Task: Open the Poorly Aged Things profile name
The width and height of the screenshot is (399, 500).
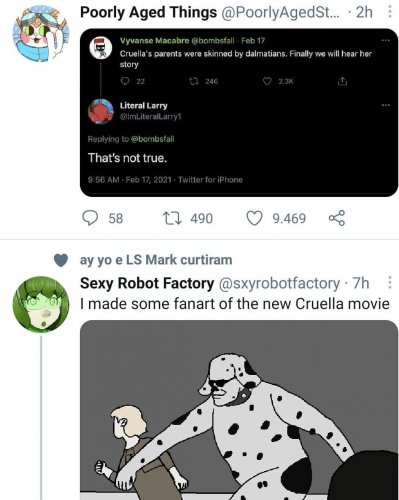Action: click(148, 12)
